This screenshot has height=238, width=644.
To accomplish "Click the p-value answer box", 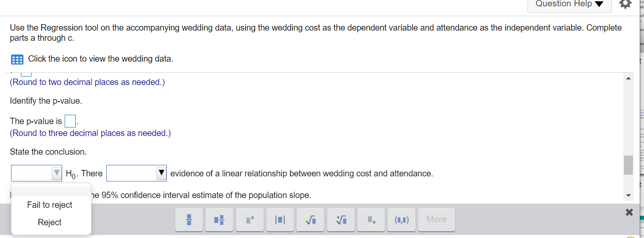I will pyautogui.click(x=70, y=122).
